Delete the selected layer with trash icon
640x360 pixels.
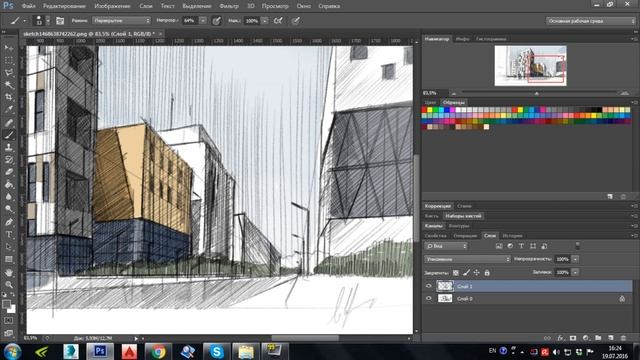[623, 338]
